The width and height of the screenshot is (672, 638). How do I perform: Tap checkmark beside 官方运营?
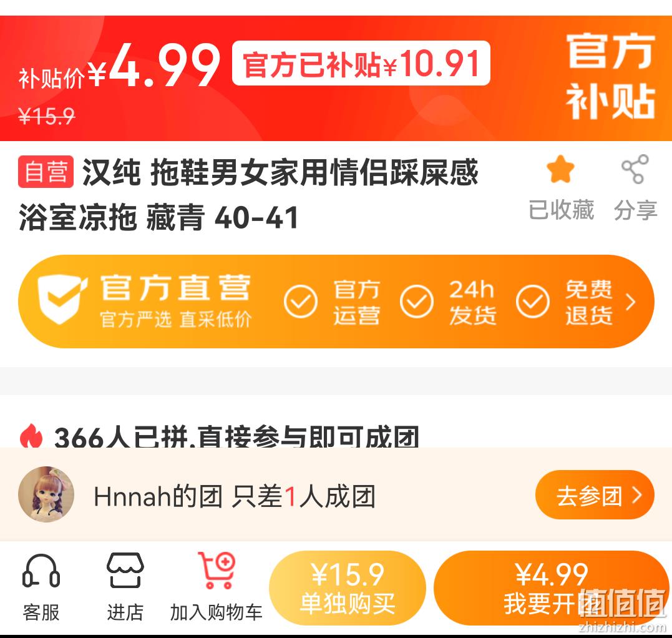(300, 302)
